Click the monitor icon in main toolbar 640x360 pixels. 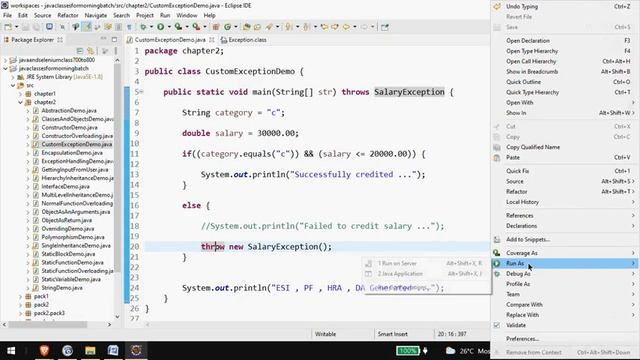pos(49,27)
